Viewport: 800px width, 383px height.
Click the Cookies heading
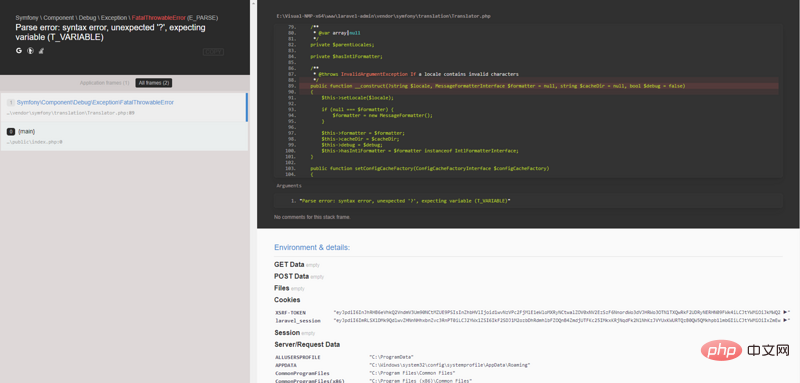pos(287,300)
